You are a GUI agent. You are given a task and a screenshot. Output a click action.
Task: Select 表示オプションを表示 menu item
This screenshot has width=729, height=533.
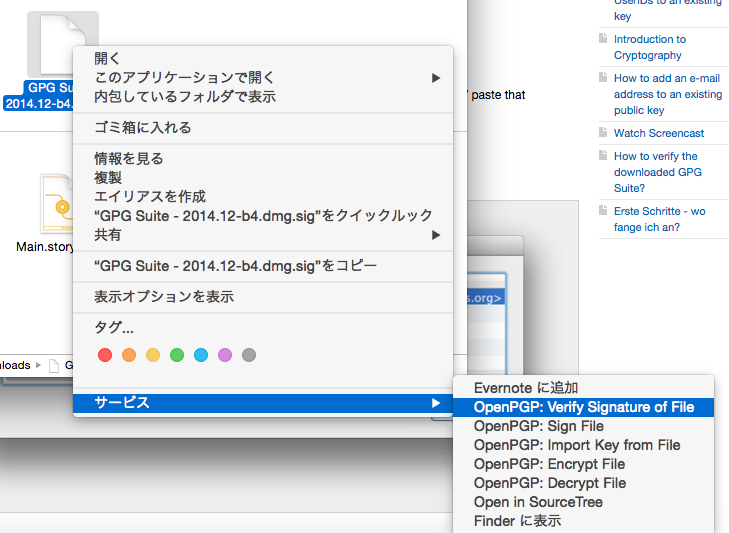point(263,297)
